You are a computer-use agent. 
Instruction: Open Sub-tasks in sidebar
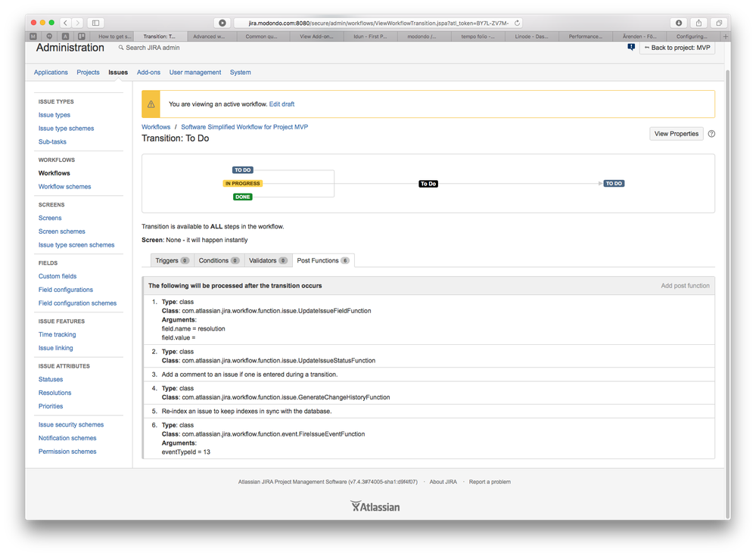52,142
